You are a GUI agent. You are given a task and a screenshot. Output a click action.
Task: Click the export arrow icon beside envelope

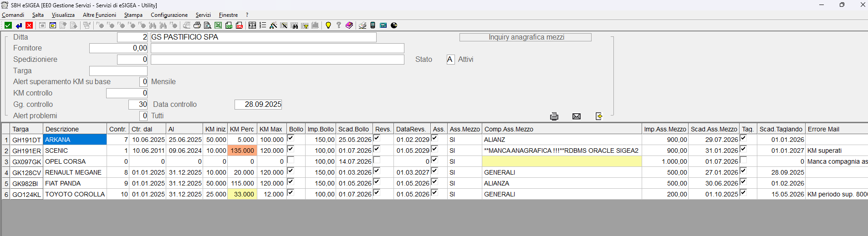click(x=599, y=116)
